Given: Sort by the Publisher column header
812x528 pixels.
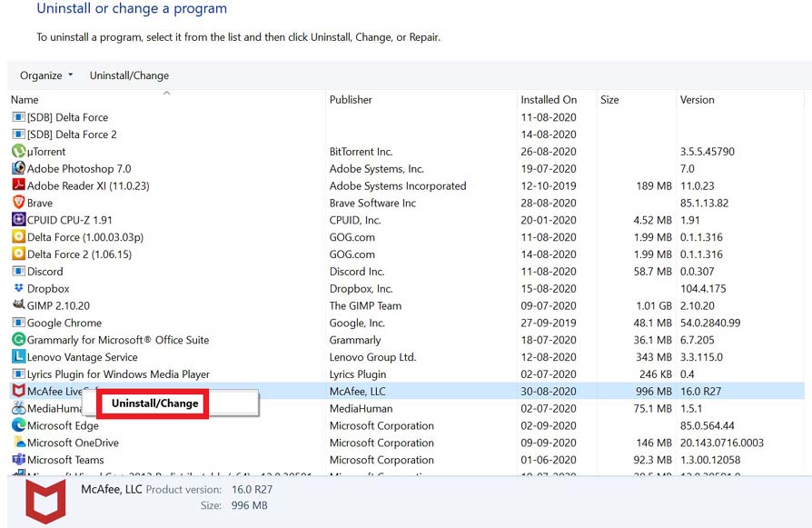Looking at the screenshot, I should click(x=351, y=99).
